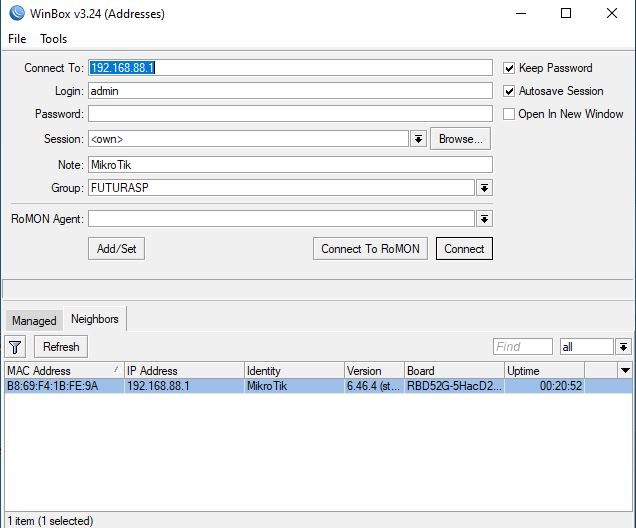Image resolution: width=636 pixels, height=528 pixels.
Task: Expand the RoMON Agent dropdown arrow
Action: (484, 219)
